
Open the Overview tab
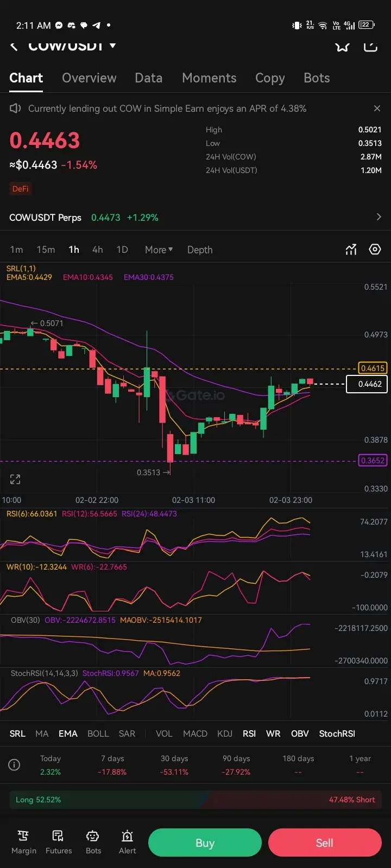click(x=89, y=78)
